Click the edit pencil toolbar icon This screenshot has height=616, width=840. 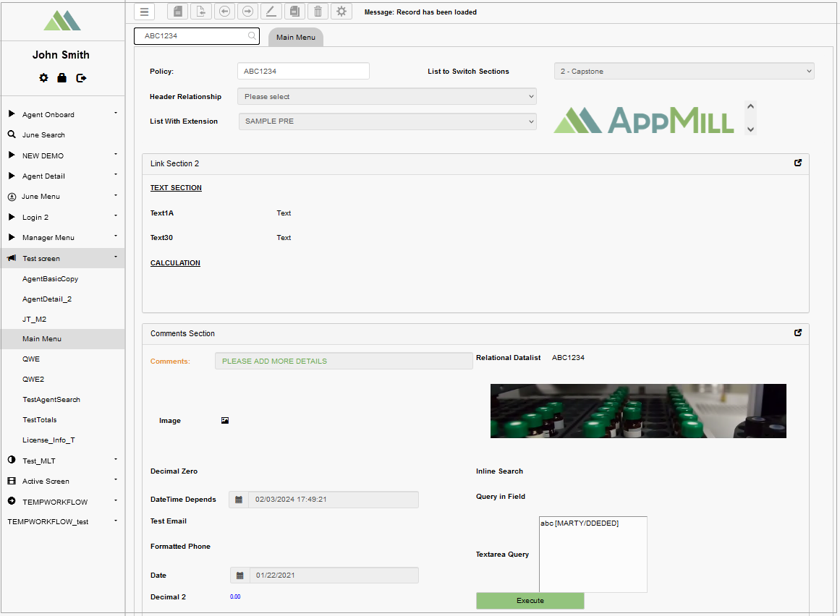(271, 12)
